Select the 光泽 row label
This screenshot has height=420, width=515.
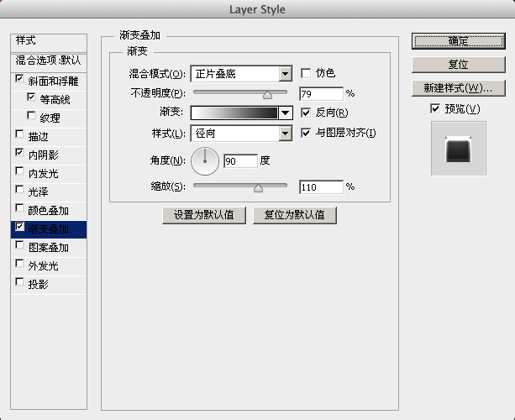38,192
